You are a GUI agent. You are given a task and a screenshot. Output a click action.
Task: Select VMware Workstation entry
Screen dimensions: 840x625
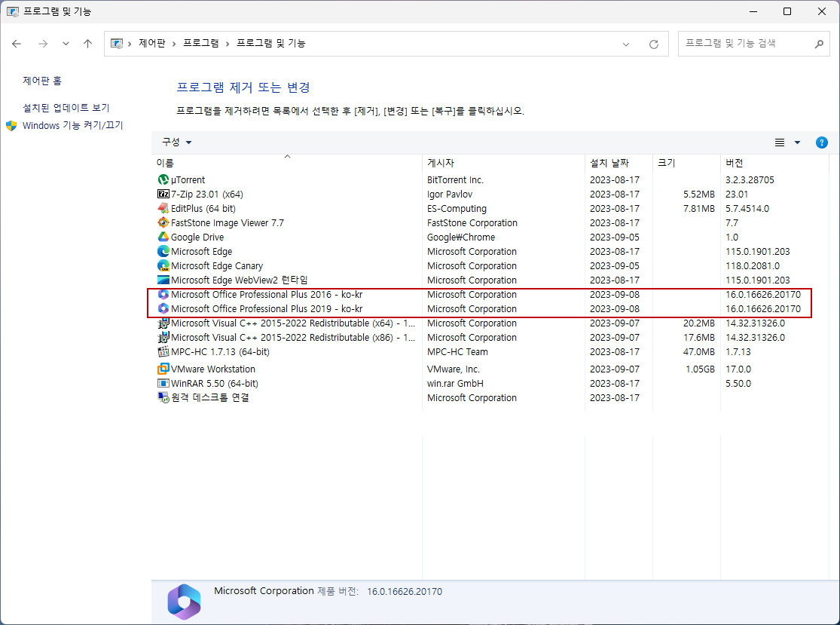[212, 369]
